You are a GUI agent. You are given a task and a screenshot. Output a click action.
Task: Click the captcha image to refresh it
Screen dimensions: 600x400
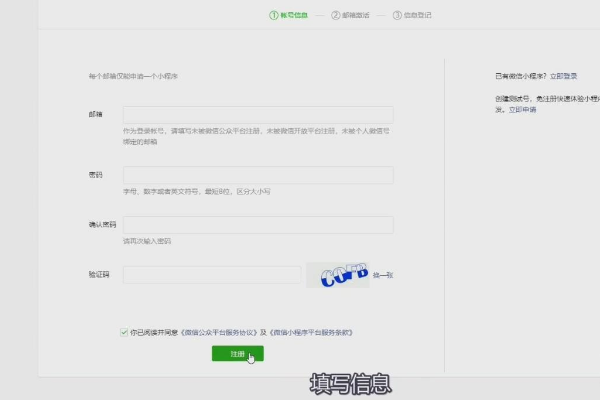click(x=338, y=274)
